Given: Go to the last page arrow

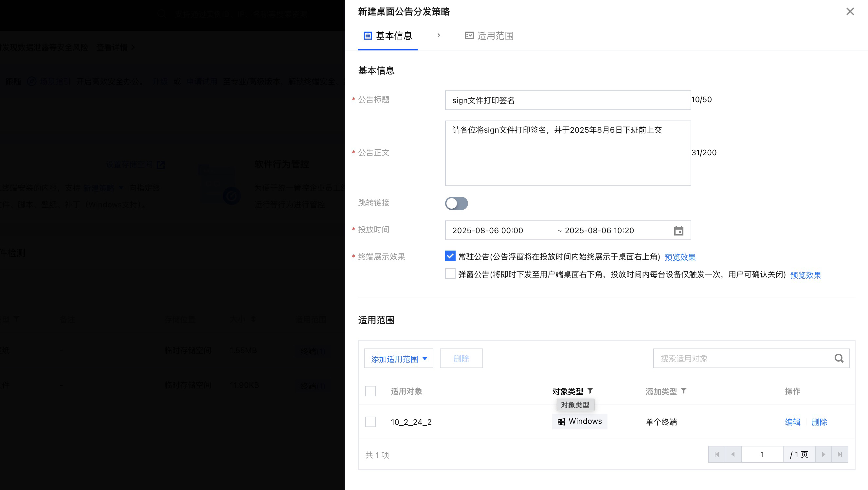Looking at the screenshot, I should tap(840, 455).
